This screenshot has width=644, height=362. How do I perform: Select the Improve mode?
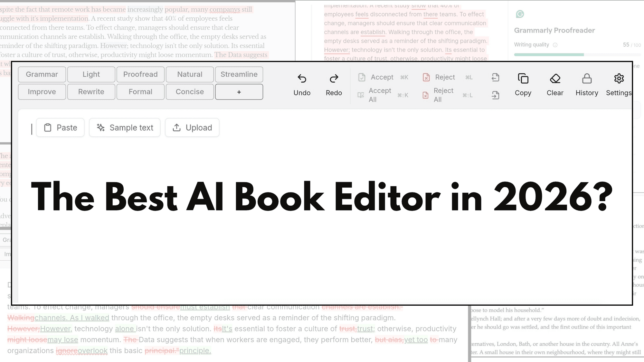(42, 92)
